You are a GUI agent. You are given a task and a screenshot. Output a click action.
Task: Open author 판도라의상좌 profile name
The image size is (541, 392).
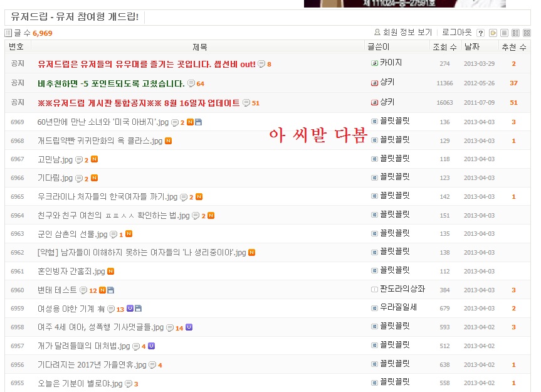pyautogui.click(x=402, y=289)
